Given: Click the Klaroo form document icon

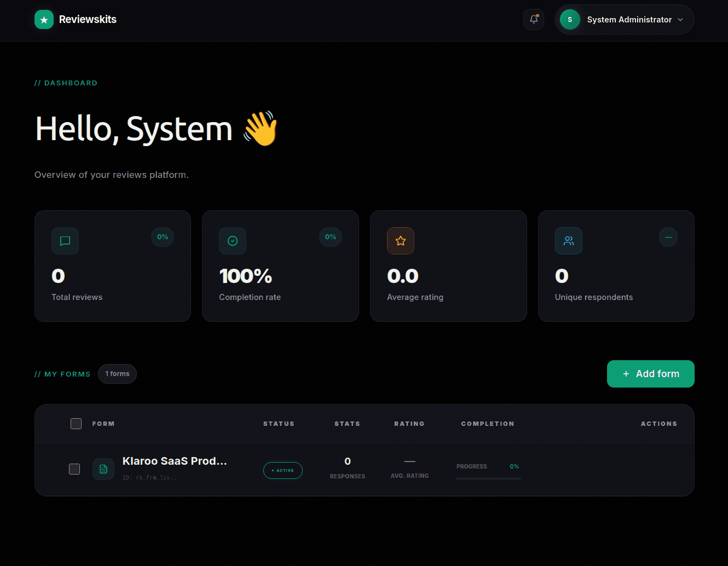Looking at the screenshot, I should [x=103, y=469].
